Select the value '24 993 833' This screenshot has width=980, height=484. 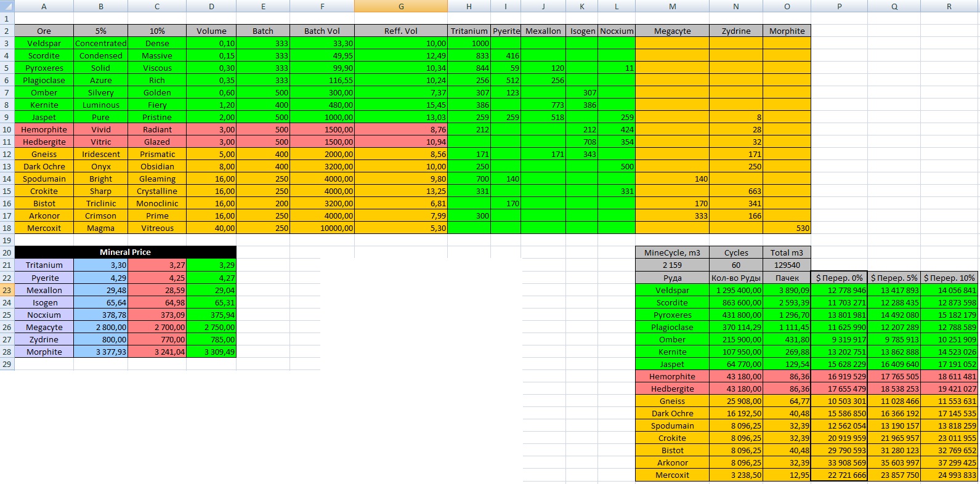(x=949, y=475)
